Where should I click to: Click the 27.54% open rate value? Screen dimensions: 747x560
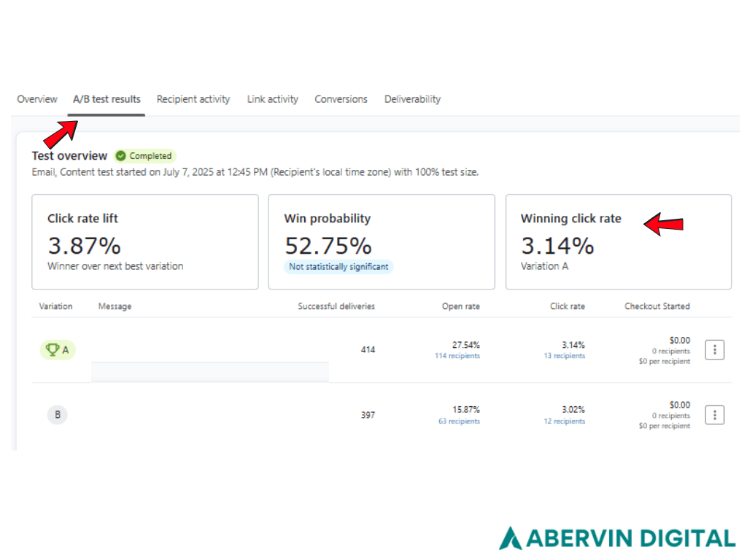(x=466, y=345)
